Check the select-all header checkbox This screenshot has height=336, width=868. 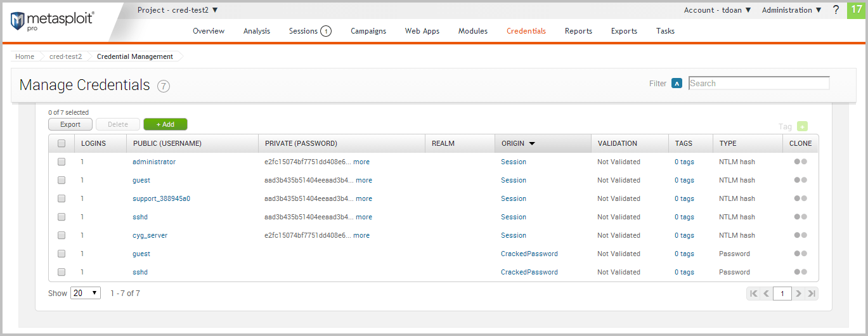tap(62, 143)
